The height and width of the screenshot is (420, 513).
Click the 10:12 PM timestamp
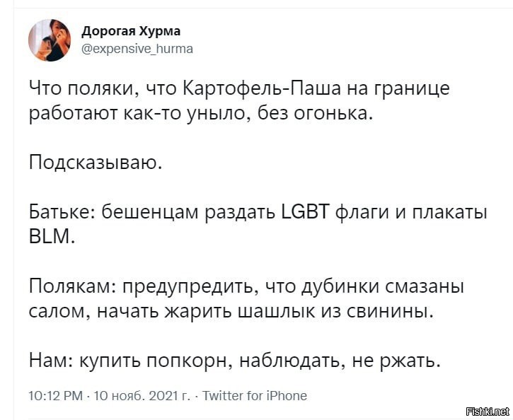click(x=56, y=396)
